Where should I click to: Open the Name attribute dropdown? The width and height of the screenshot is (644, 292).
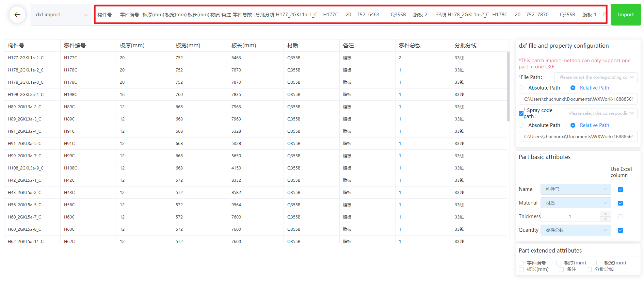[576, 189]
